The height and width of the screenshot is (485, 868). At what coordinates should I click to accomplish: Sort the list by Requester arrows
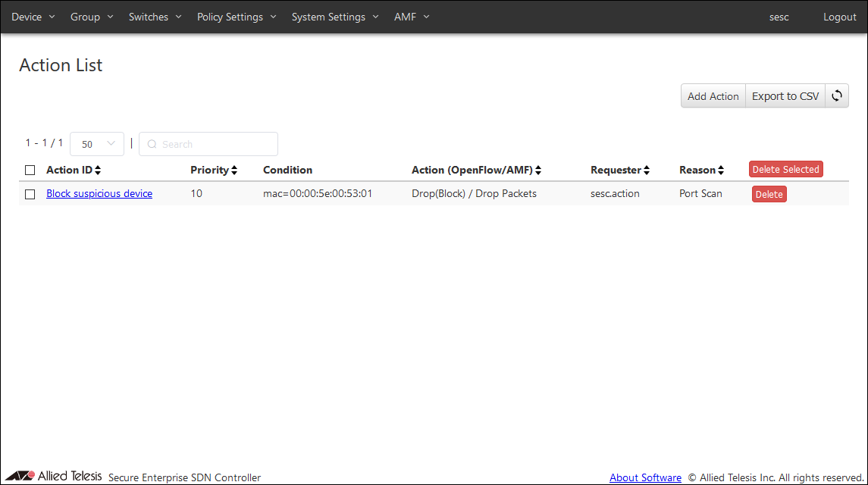(x=647, y=171)
